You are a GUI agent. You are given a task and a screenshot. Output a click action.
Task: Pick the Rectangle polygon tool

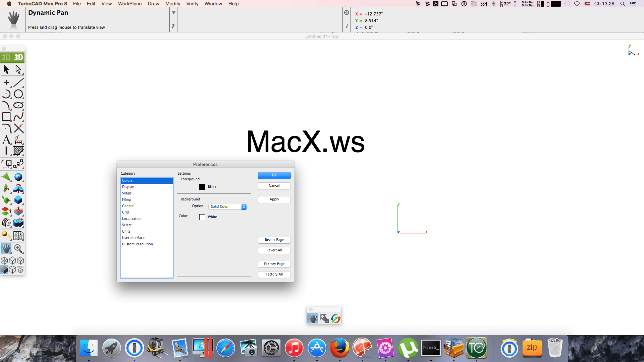coord(6,117)
